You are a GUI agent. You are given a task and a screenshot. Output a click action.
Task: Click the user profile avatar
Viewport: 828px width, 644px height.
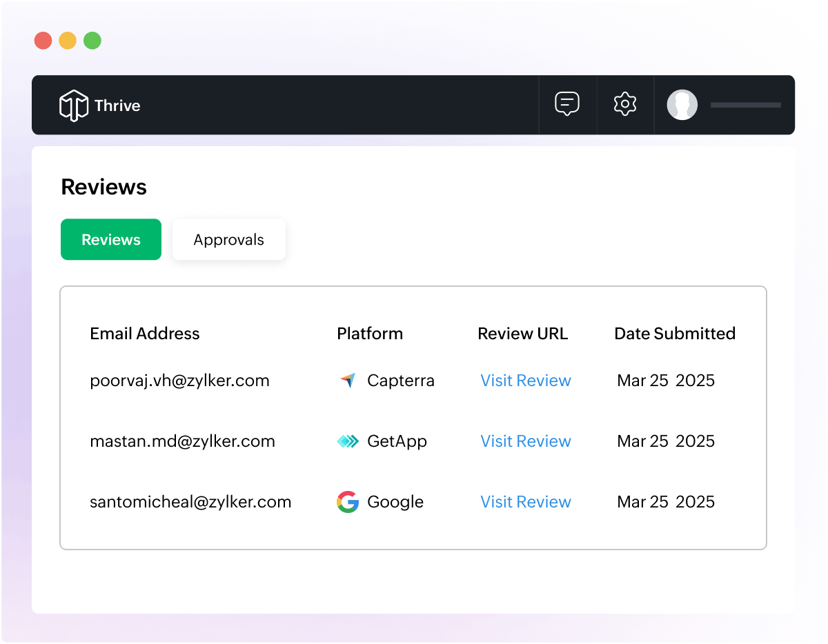tap(682, 105)
